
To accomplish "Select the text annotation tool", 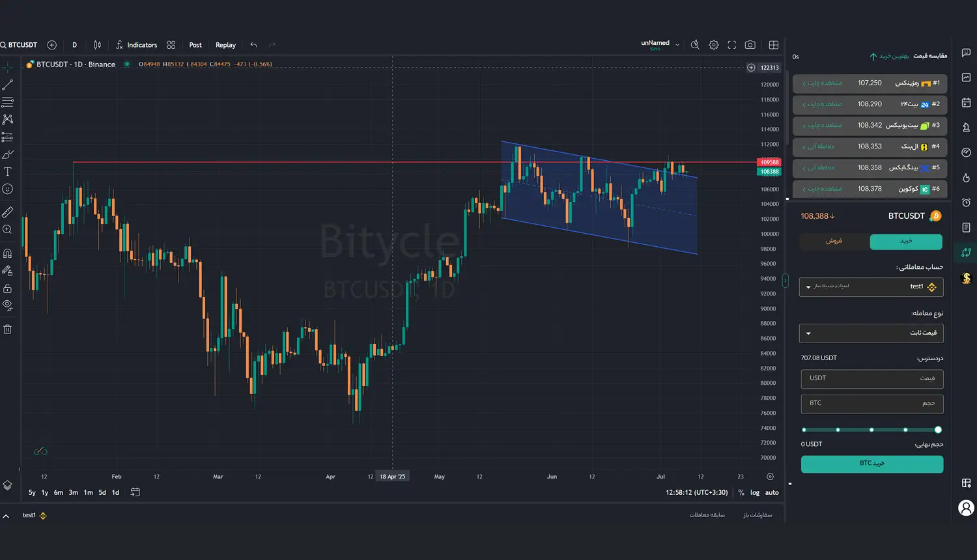I will 8,172.
